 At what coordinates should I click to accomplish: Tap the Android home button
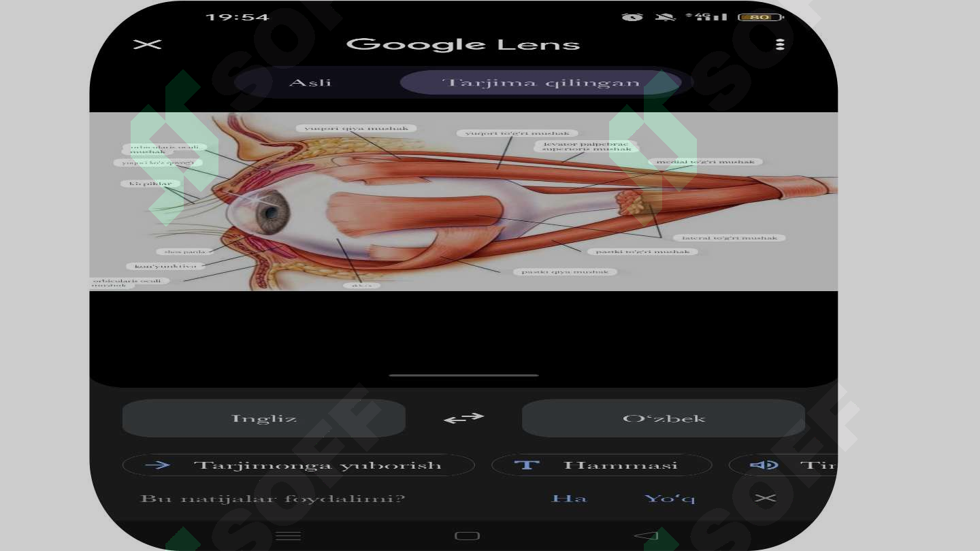(x=467, y=536)
